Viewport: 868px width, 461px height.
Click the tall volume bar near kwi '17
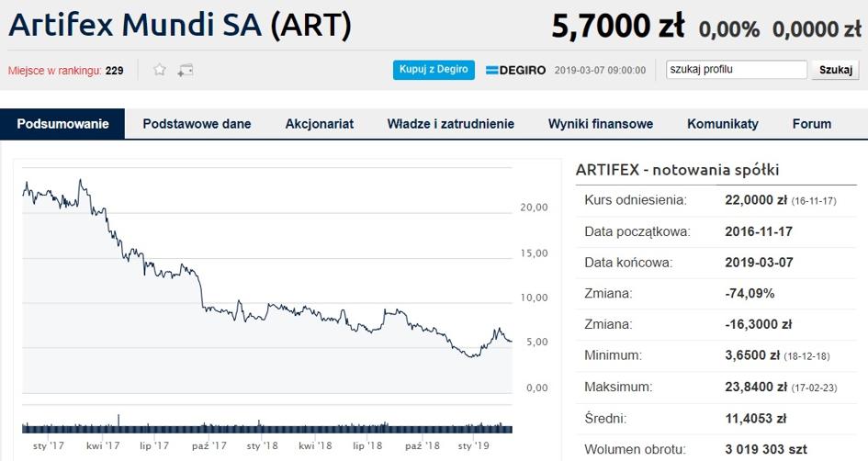[118, 422]
